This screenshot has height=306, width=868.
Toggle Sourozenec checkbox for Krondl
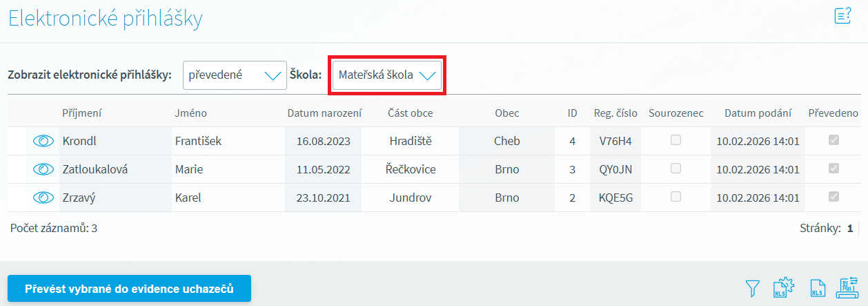pyautogui.click(x=676, y=140)
